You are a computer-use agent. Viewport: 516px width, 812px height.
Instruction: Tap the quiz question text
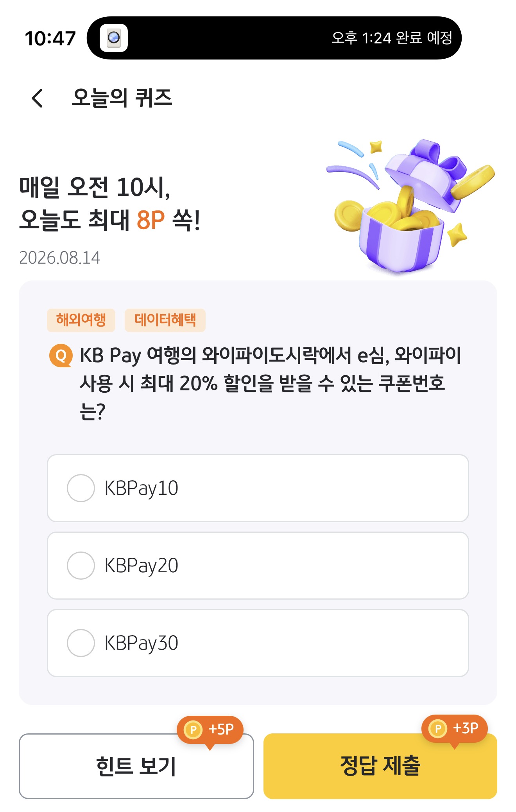pos(270,383)
